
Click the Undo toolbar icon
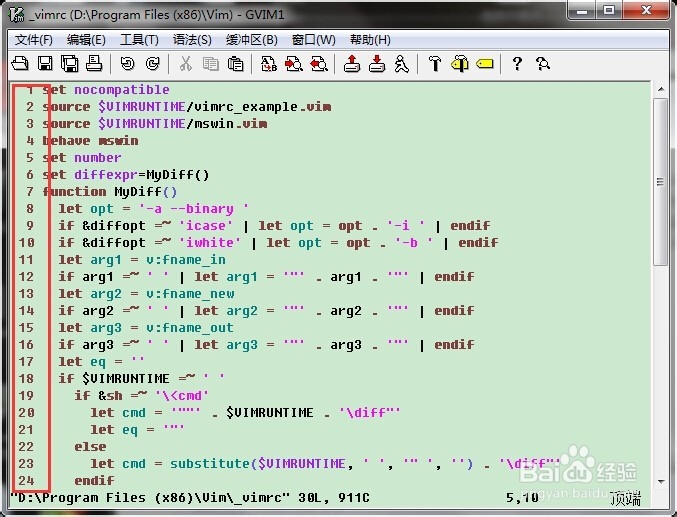(127, 63)
